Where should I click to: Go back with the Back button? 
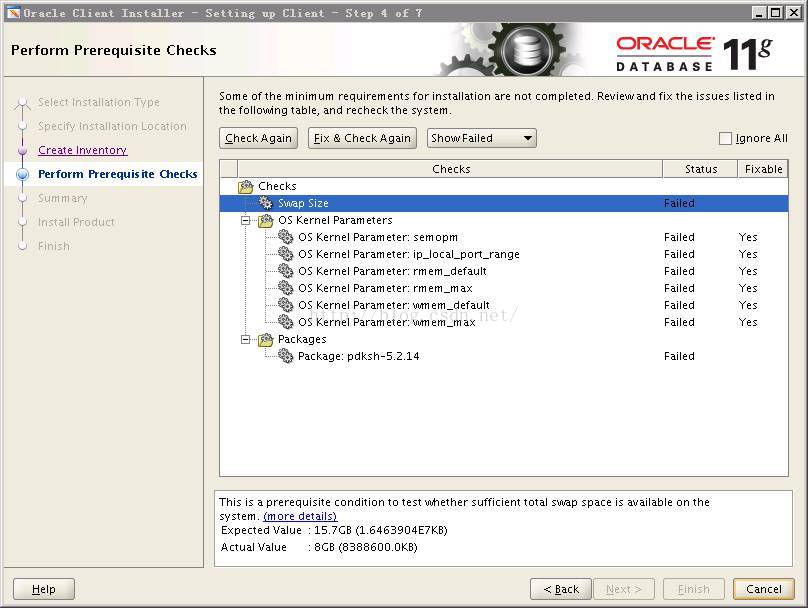point(561,589)
